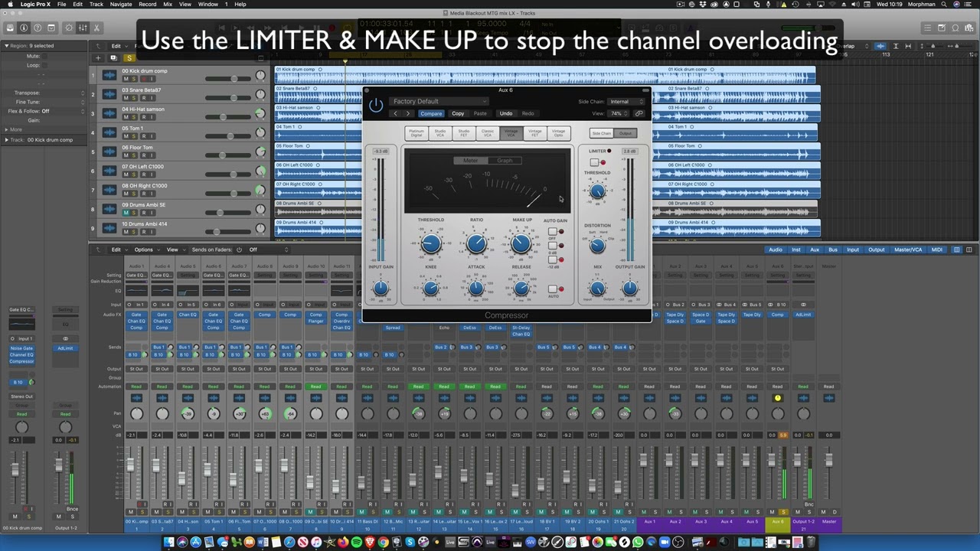Screen dimensions: 980x551
Task: Open the Factory Default preset dropdown
Action: pos(439,101)
